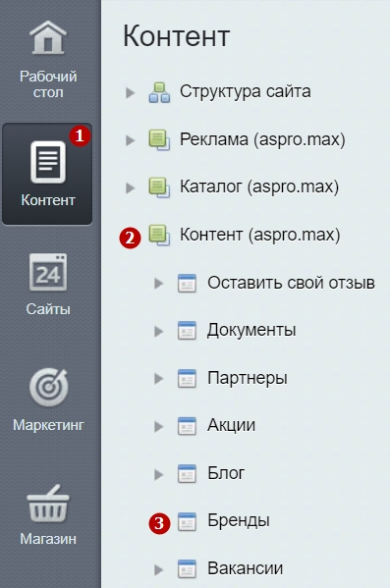Click the page icon next to Акции
This screenshot has width=390, height=588.
point(187,426)
